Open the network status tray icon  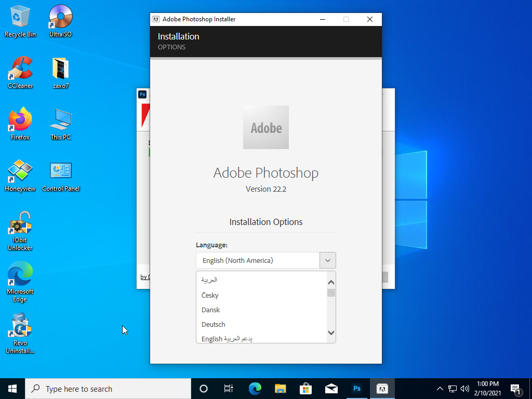coord(453,389)
